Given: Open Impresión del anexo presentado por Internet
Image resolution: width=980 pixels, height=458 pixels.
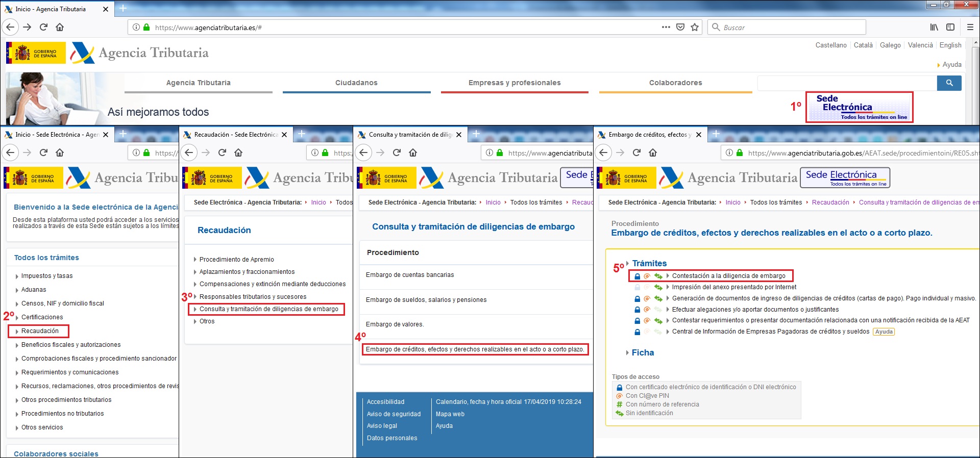Looking at the screenshot, I should [734, 287].
